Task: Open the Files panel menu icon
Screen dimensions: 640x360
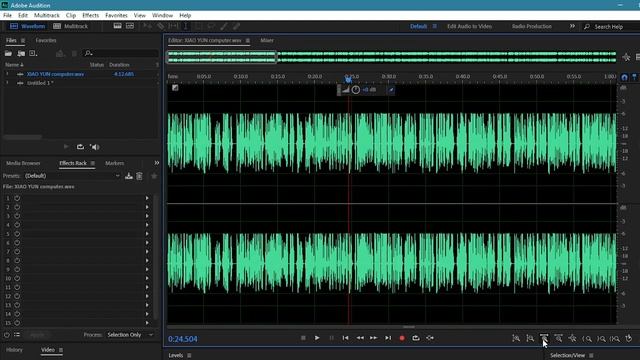Action: [x=23, y=40]
